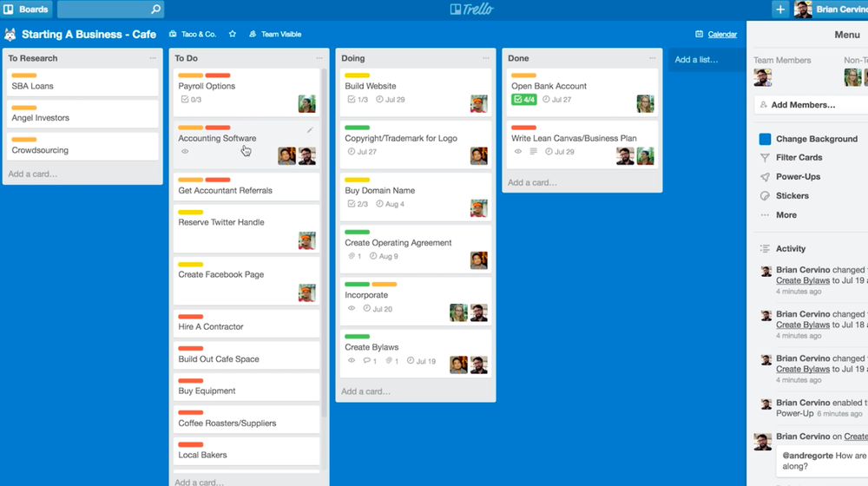Image resolution: width=868 pixels, height=486 pixels.
Task: Click the search magnifier icon
Action: (155, 10)
